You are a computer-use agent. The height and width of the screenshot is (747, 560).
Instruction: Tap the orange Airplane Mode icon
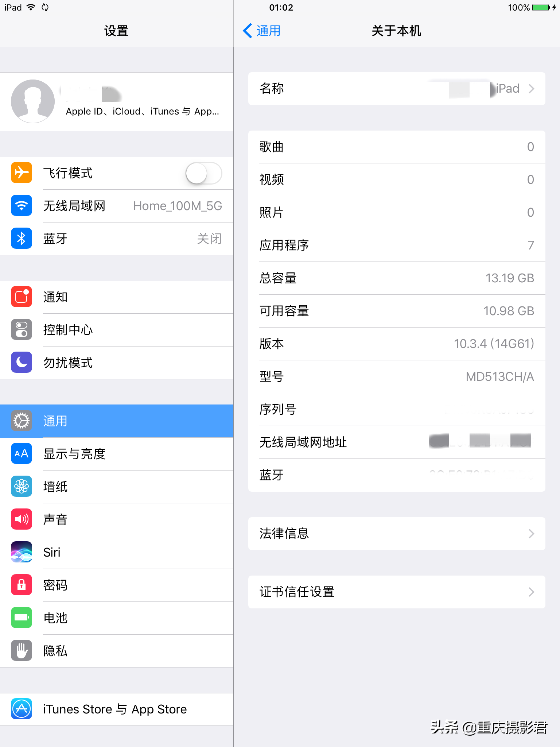pos(22,173)
